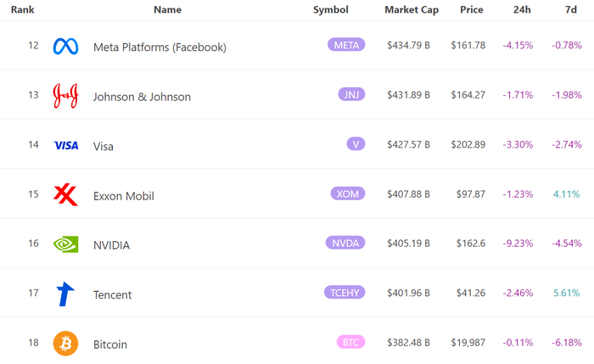Open the Exxon Mobil name link

(124, 196)
